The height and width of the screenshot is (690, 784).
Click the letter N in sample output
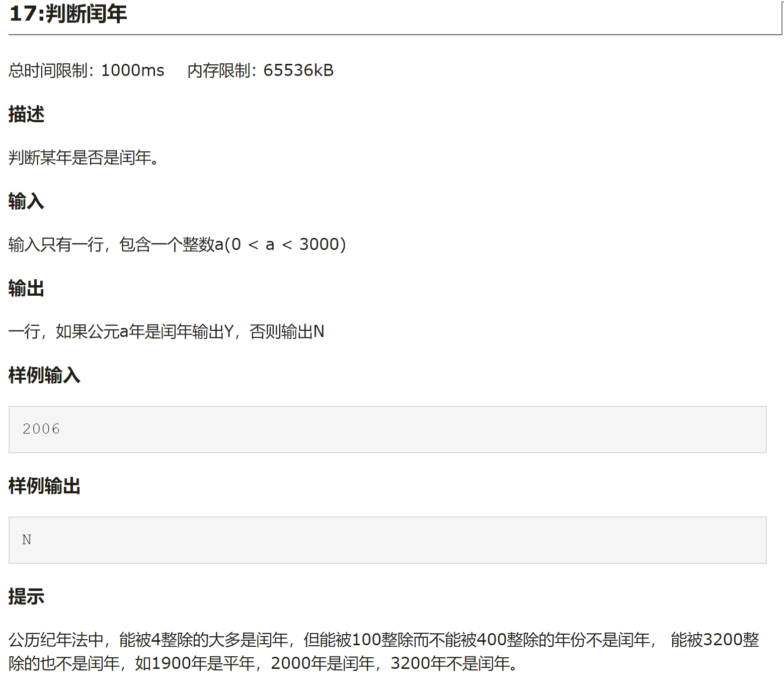tap(27, 540)
